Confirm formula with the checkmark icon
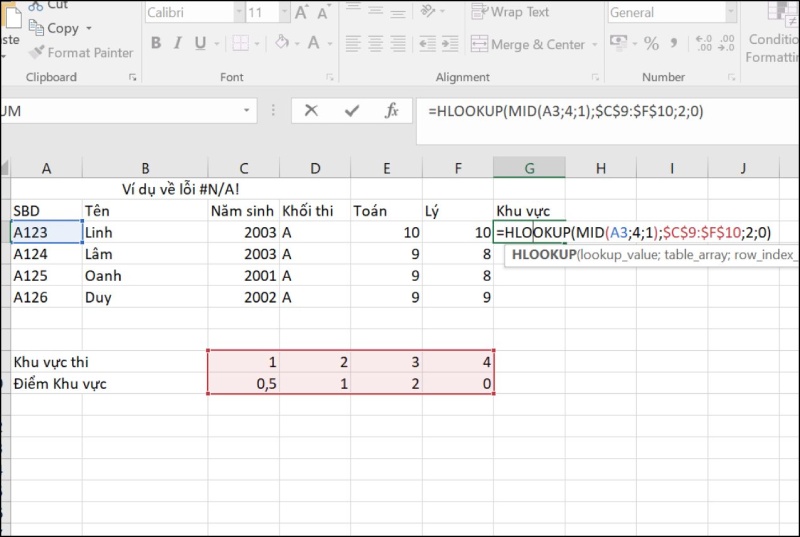Viewport: 800px width, 537px height. 351,111
